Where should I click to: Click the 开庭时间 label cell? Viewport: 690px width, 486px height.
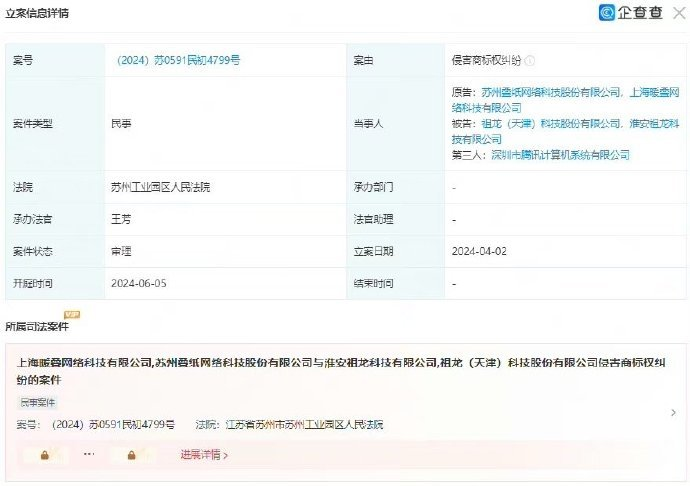55,284
